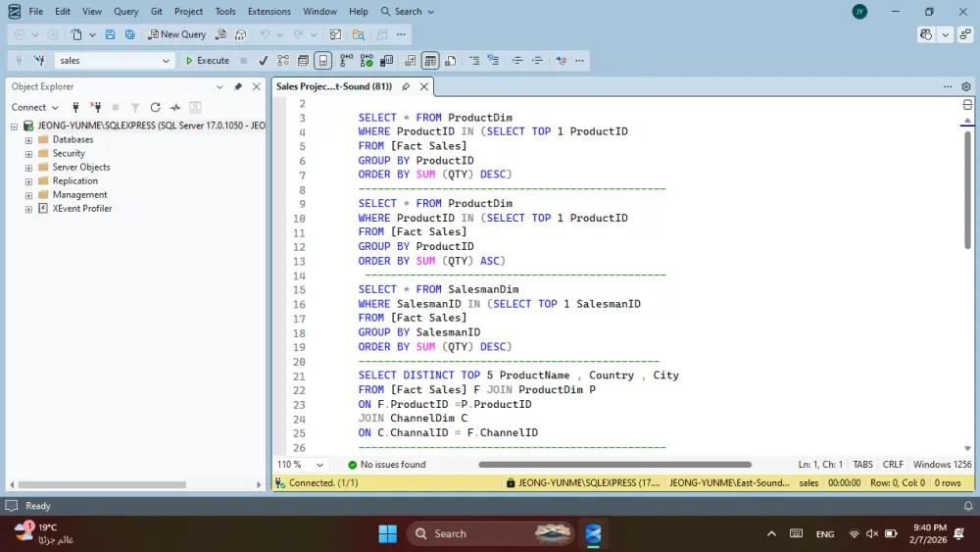Viewport: 980px width, 552px height.
Task: Toggle auto-hide pin on Object Explorer
Action: (238, 86)
